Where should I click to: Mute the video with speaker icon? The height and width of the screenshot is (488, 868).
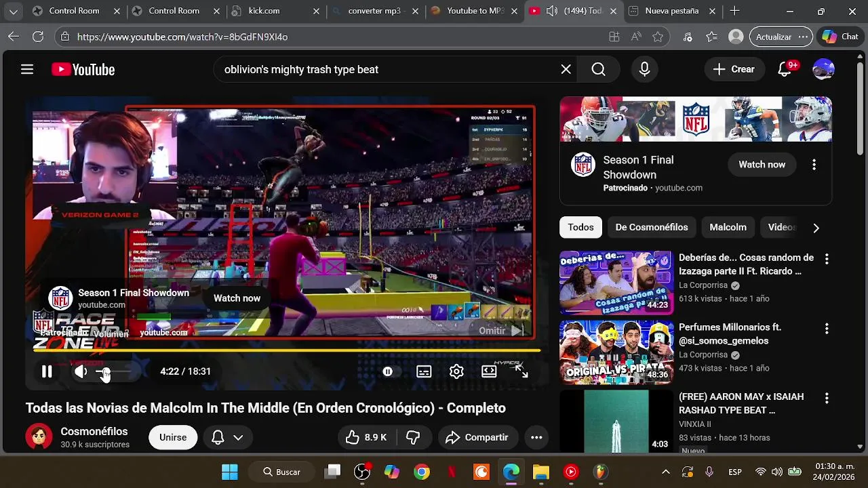pyautogui.click(x=81, y=371)
